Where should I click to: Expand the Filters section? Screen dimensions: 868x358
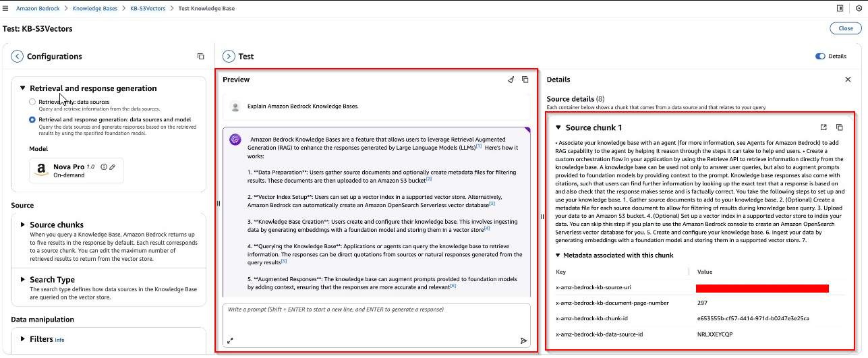click(22, 339)
